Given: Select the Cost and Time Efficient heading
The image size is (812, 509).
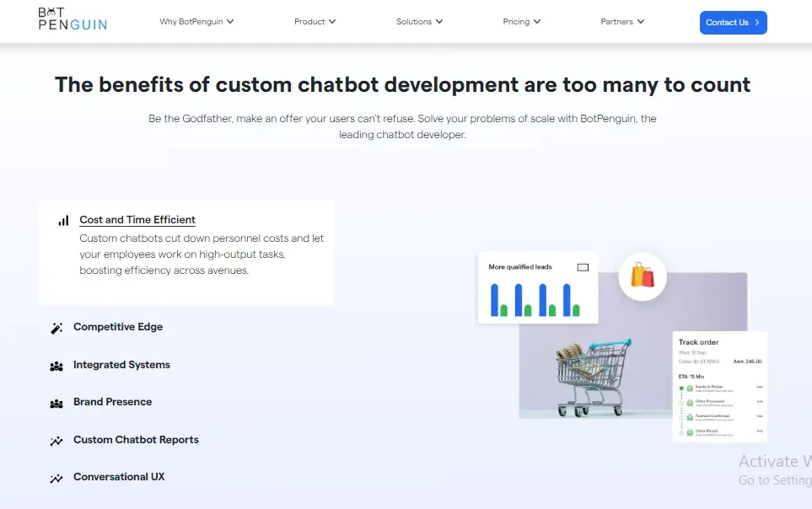Looking at the screenshot, I should [137, 220].
